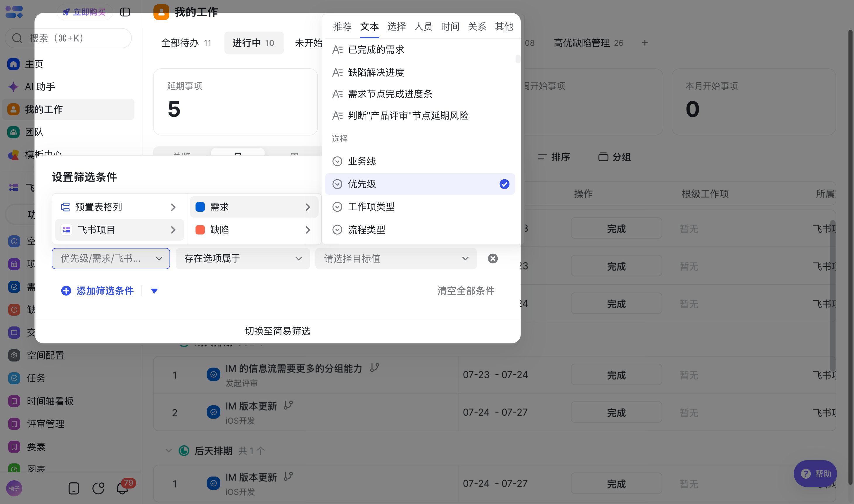Click the sidebar collapse panel icon
The height and width of the screenshot is (504, 854).
click(125, 12)
